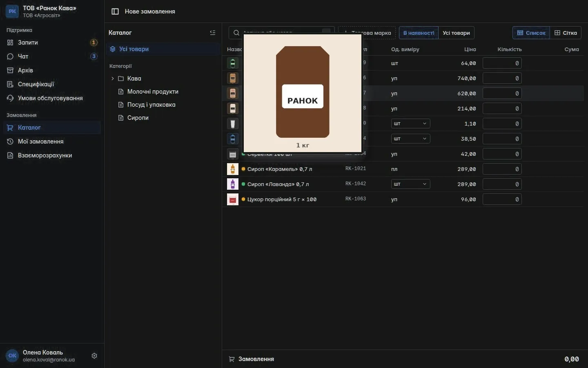Image resolution: width=588 pixels, height=368 pixels.
Task: Click the Специфікації document icon
Action: [x=10, y=84]
